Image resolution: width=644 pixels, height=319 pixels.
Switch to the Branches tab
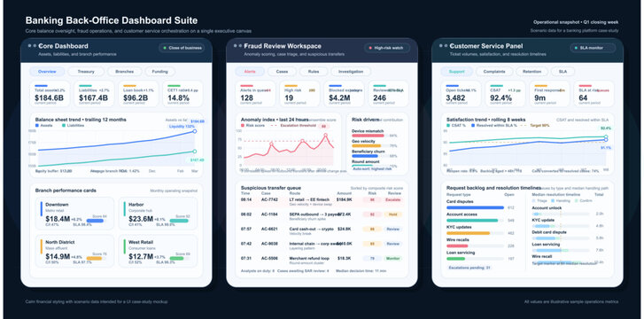[124, 72]
